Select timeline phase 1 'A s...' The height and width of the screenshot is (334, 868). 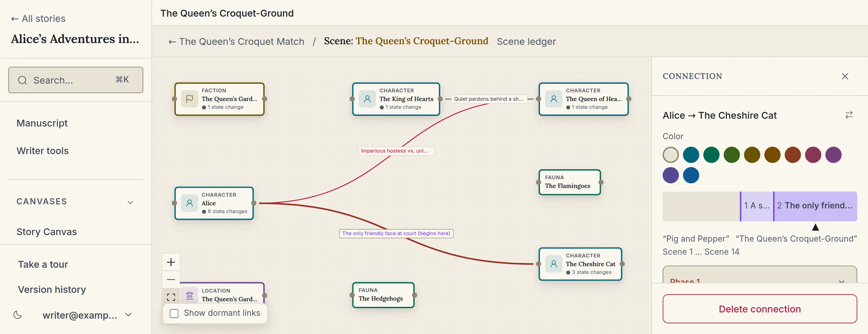coord(757,206)
